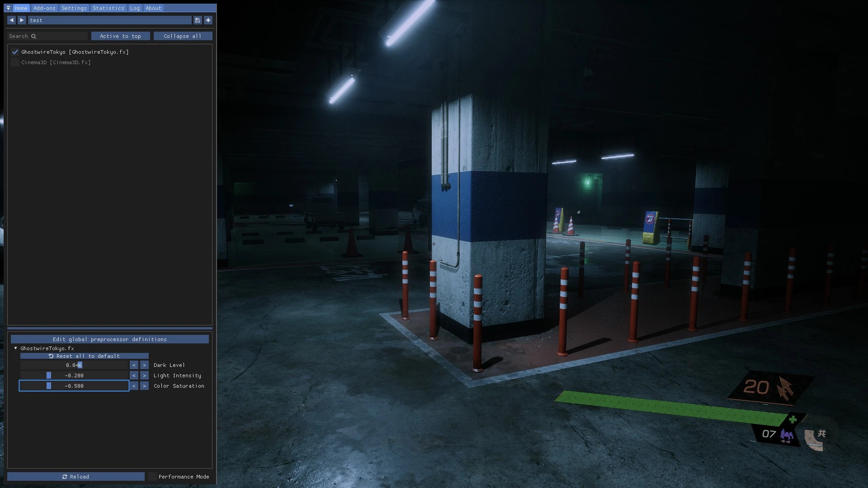
Task: Select Cinema3D [Cinema3D.fx] entry text
Action: [56, 62]
